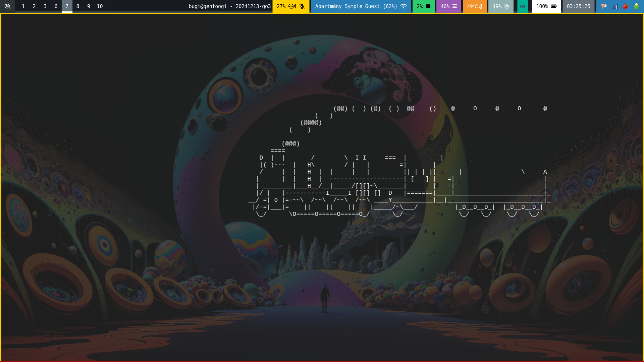Open the balloon tray icon
Viewport: 644px width, 362px height.
(604, 6)
